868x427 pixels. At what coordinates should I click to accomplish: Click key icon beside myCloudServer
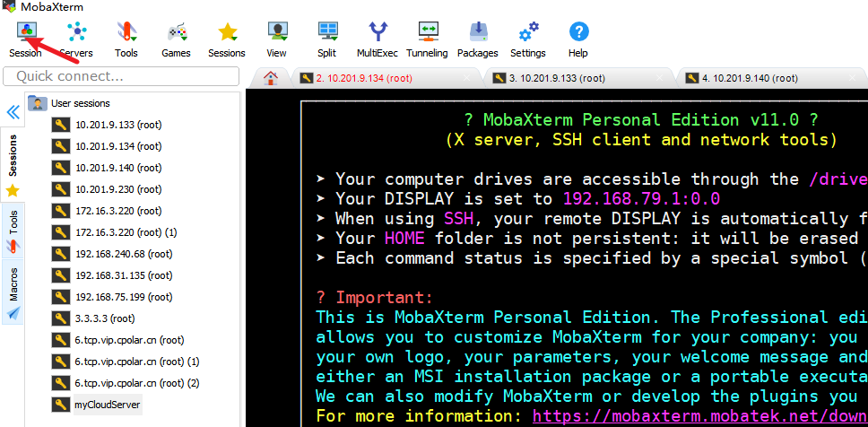coord(60,405)
